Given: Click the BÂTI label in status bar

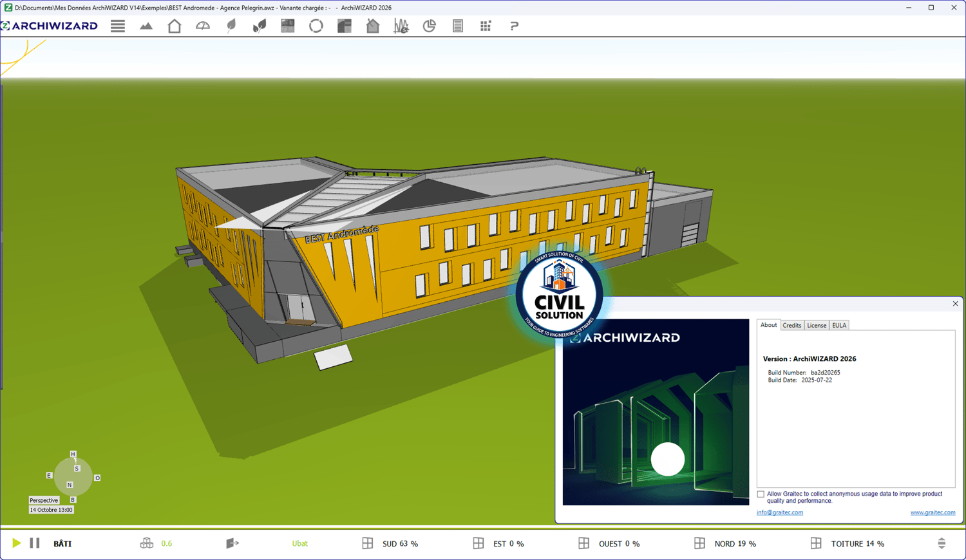Looking at the screenshot, I should coord(62,544).
